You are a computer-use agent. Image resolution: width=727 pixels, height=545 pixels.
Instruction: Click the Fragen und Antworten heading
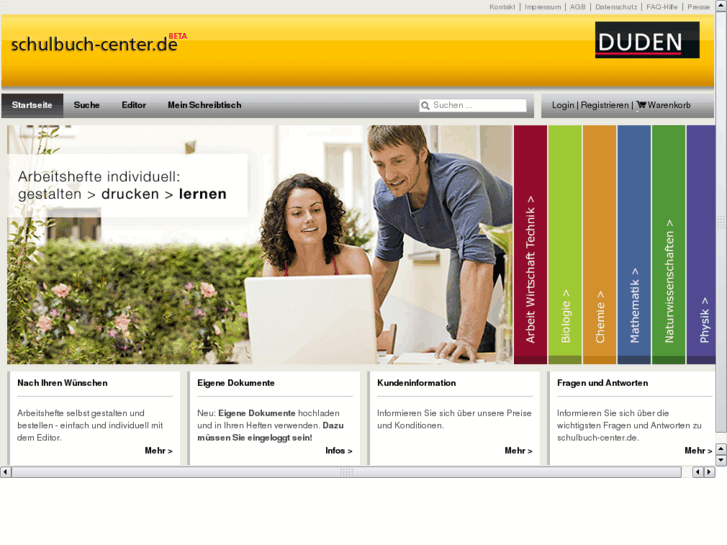tap(603, 383)
